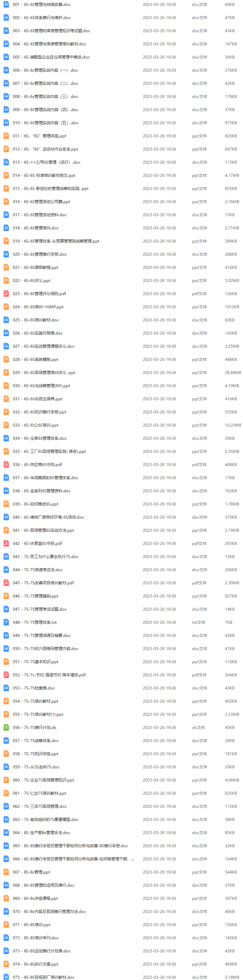Click the Word icon for file 043
The image size is (243, 980).
point(6,557)
